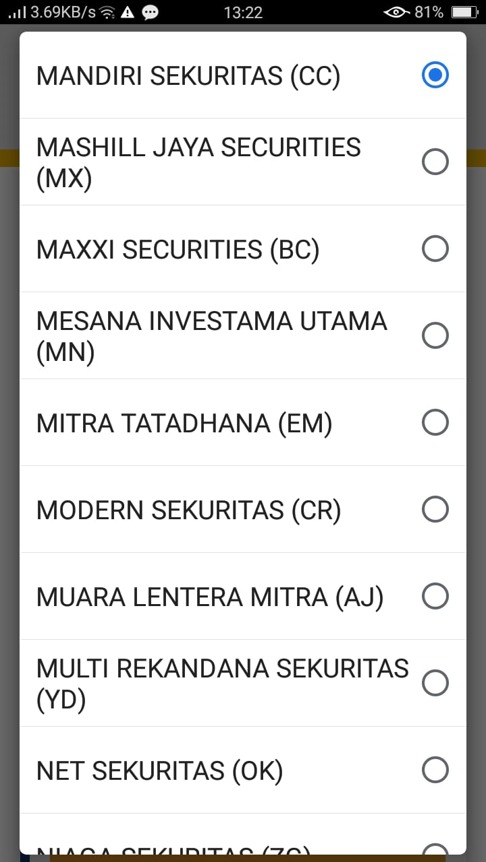Choose Mashill Jaya Securities (MX) radio button
Screen dimensions: 486x862
coord(435,162)
